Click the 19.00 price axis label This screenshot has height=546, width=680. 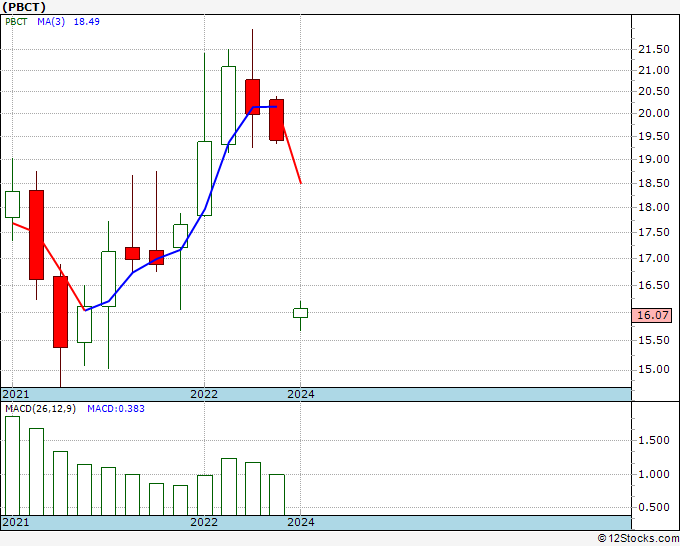[654, 159]
